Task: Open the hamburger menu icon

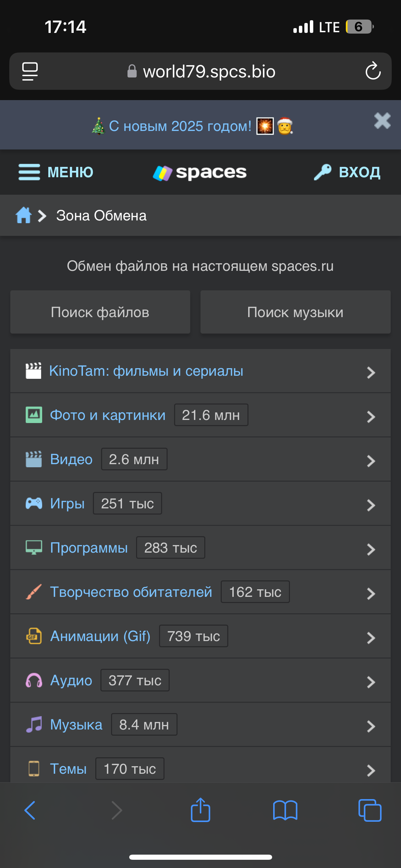Action: [x=29, y=172]
